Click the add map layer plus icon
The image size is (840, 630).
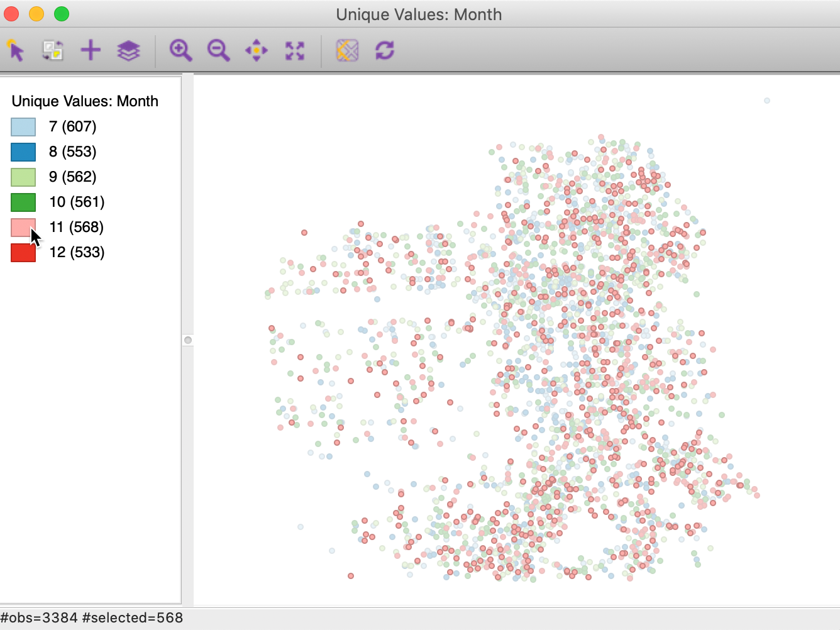point(91,50)
